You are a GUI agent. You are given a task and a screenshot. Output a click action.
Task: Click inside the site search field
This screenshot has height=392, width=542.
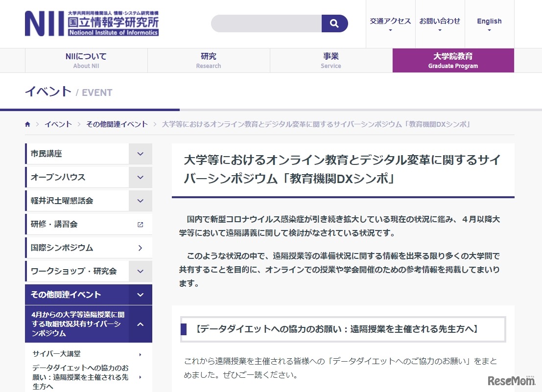(266, 23)
